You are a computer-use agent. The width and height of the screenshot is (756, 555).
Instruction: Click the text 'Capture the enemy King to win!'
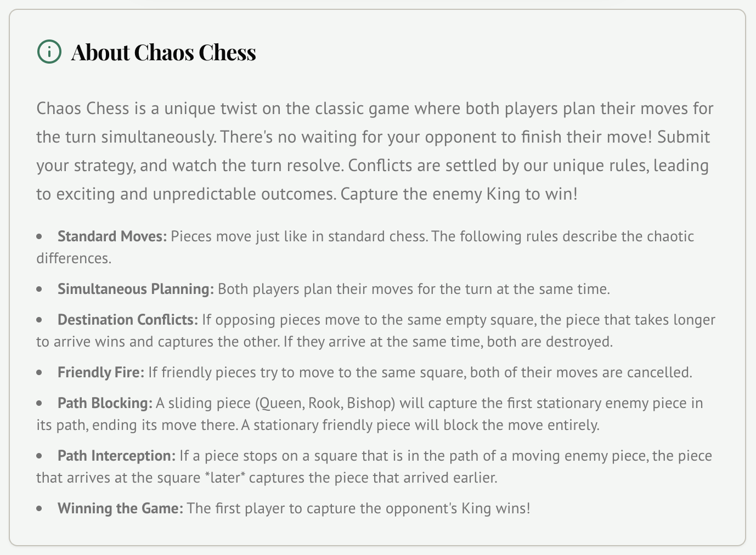pyautogui.click(x=459, y=194)
